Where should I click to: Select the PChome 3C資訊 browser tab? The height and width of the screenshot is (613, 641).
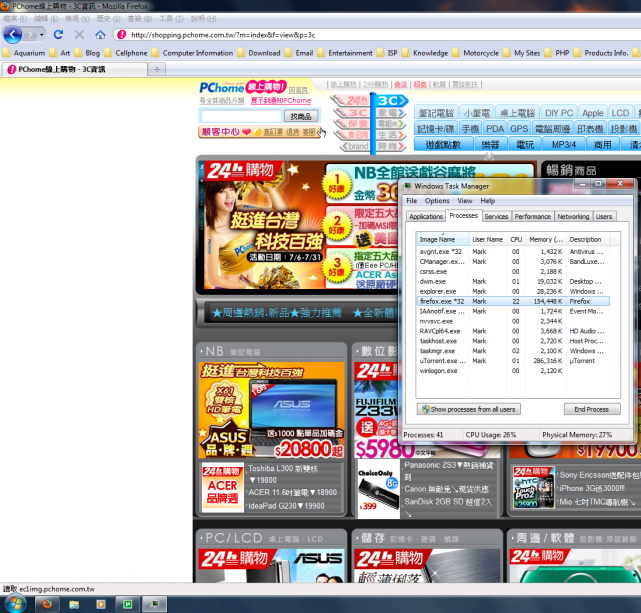click(74, 69)
